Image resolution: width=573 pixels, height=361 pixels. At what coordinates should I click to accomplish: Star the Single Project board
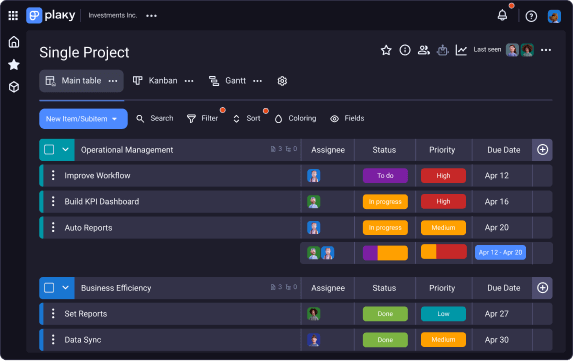386,50
